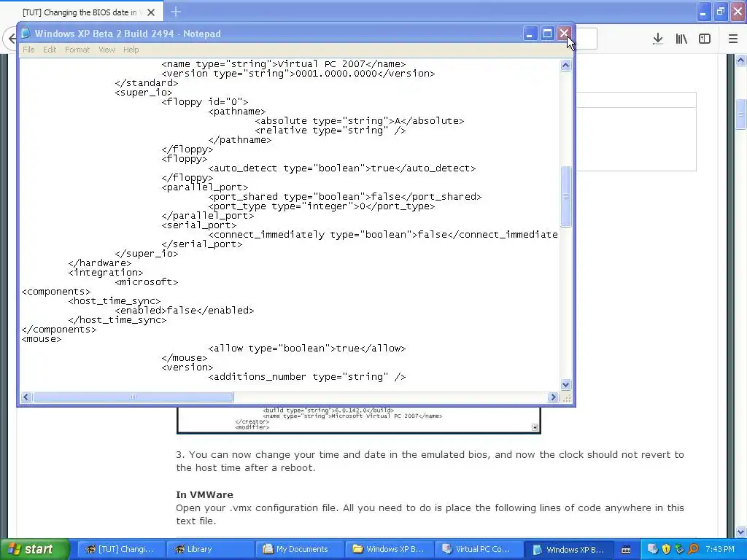Minimize the Notepad window
This screenshot has width=747, height=560.
click(530, 34)
